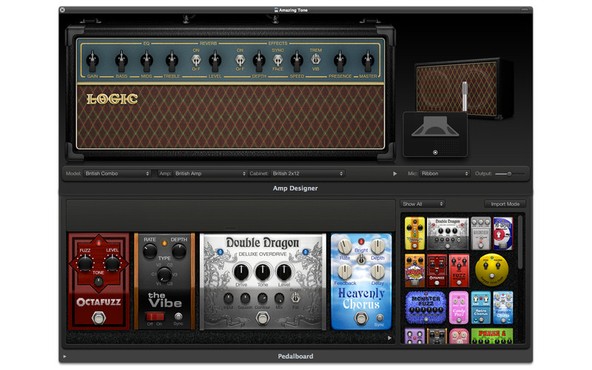Select the yellow cross-shaped pedal in the browser
Viewport: 592px width, 370px height.
415,233
